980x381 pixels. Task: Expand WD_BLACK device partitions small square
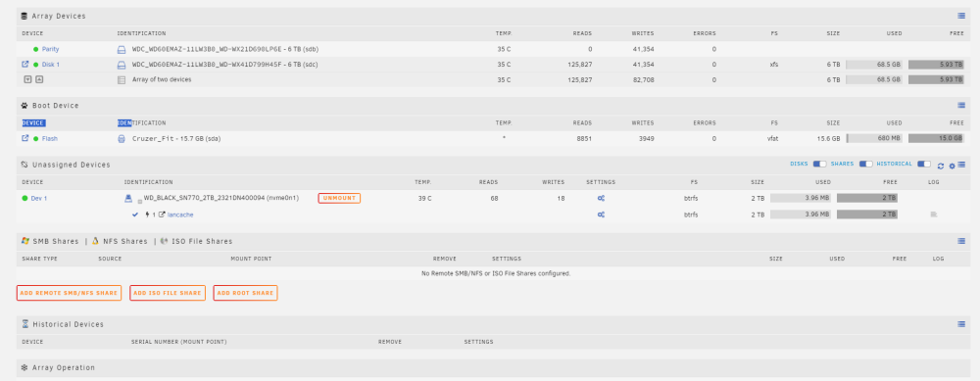coord(140,201)
